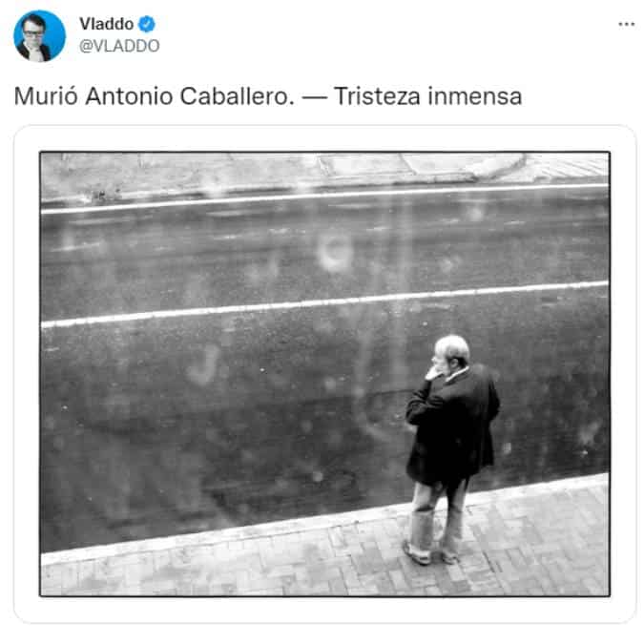Click the white margin of the photo card
The image size is (644, 644).
click(325, 610)
